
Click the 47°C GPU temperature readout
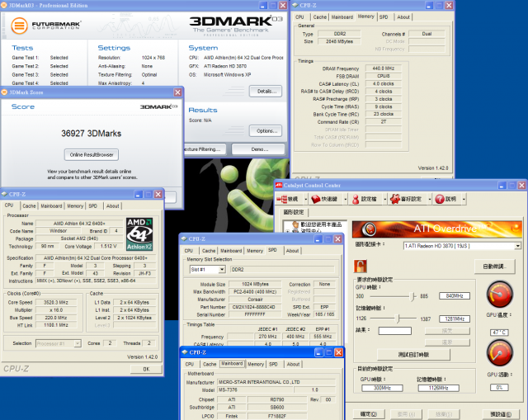(499, 333)
